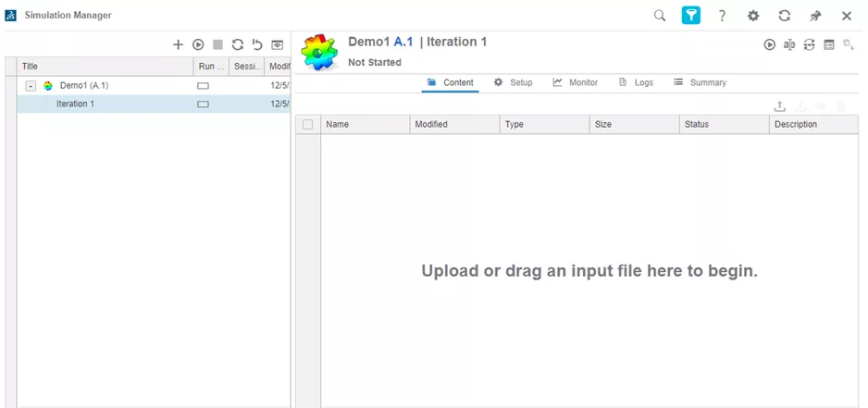Upload an input file with upload icon
Viewport: 868px width, 408px height.
[779, 105]
